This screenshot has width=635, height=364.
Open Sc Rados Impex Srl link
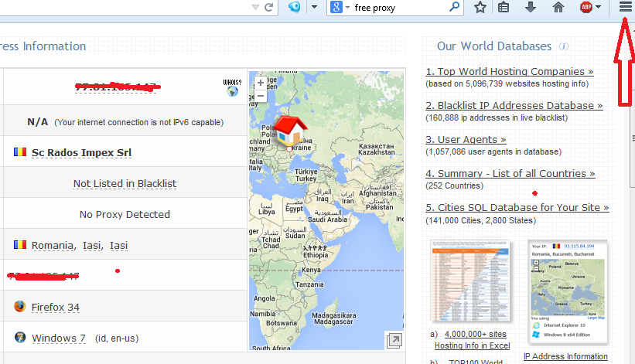tap(81, 152)
